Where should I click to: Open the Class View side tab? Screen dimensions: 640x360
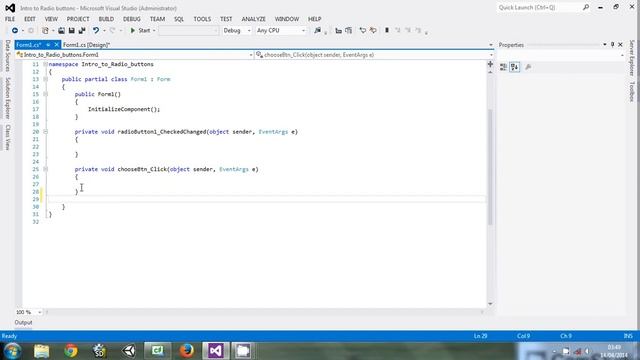click(x=8, y=137)
